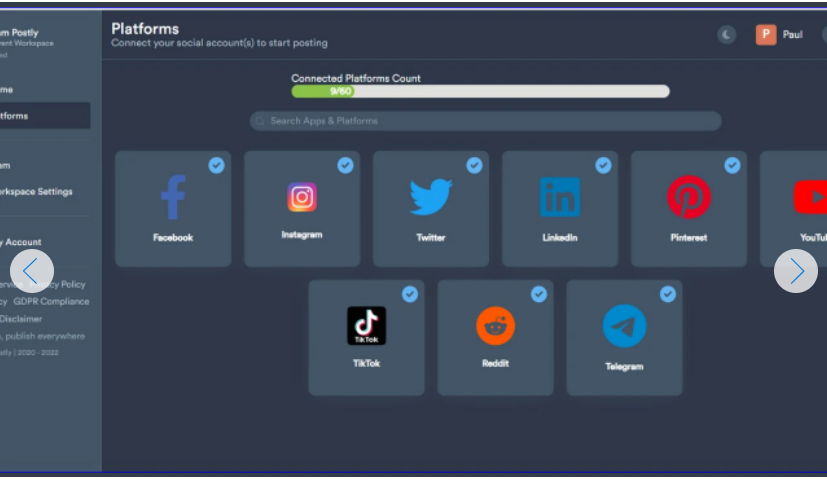Open the Facebook platform icon
The image size is (827, 480).
pos(173,197)
